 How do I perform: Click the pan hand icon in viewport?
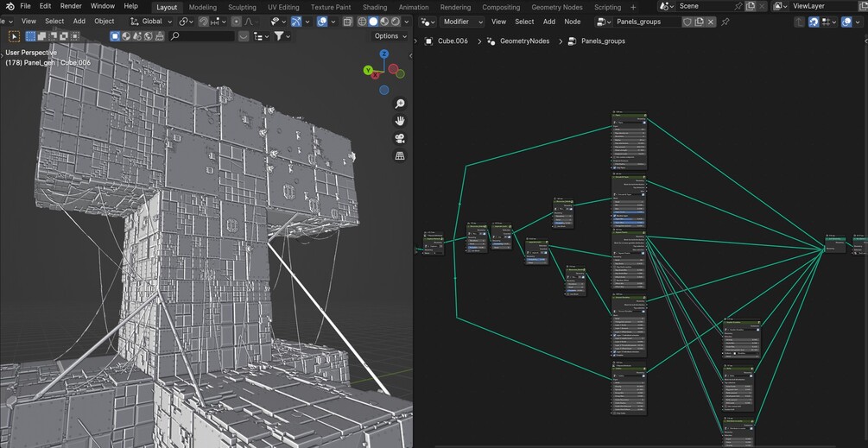(x=400, y=121)
